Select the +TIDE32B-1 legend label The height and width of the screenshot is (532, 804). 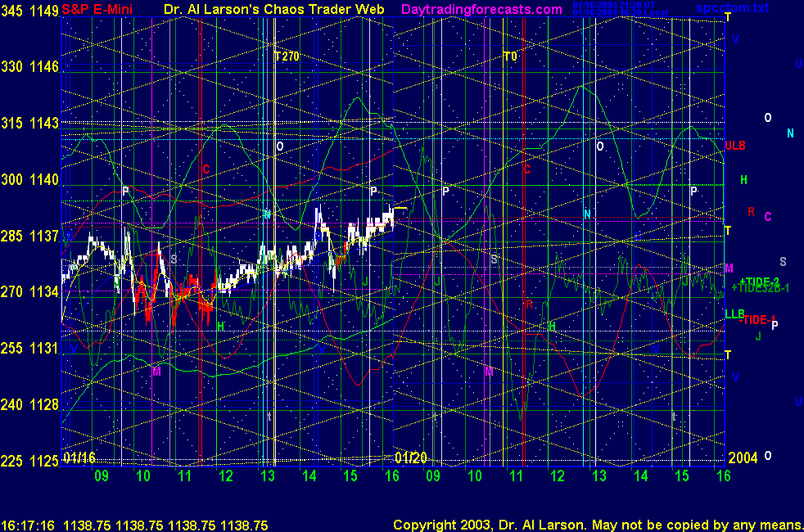(760, 288)
